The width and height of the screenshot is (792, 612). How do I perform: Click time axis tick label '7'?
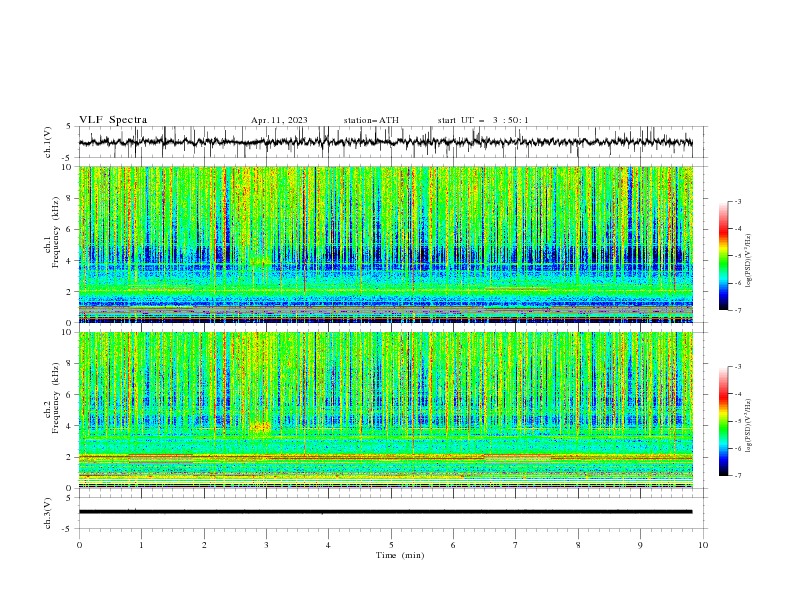pyautogui.click(x=515, y=545)
